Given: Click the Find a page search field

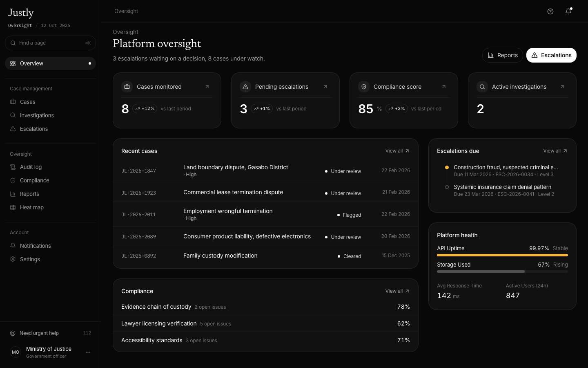Looking at the screenshot, I should 50,43.
